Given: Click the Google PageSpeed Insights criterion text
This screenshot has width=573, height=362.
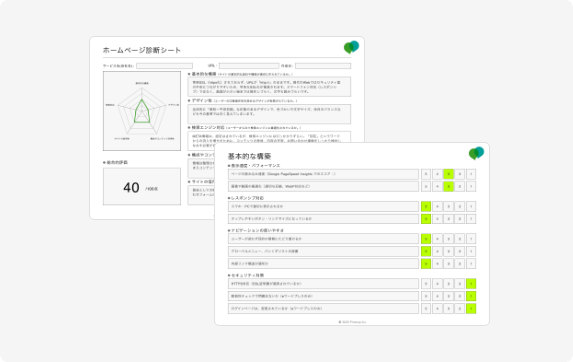Looking at the screenshot, I should click(x=283, y=174).
